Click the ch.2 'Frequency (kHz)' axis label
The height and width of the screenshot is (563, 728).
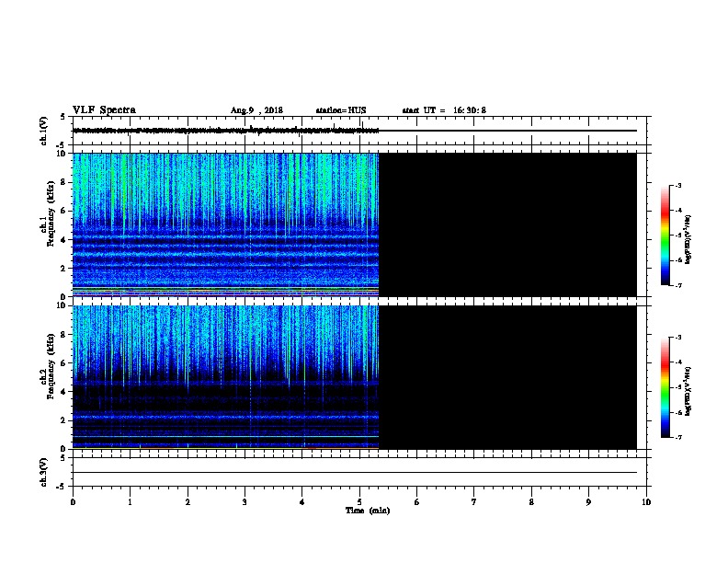[x=51, y=366]
